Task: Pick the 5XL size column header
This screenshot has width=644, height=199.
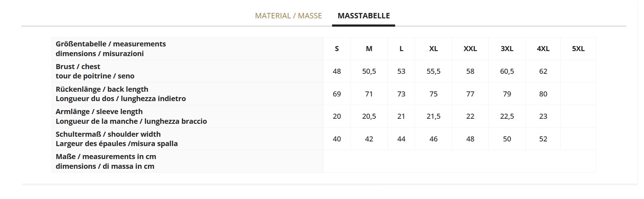Action: tap(578, 49)
